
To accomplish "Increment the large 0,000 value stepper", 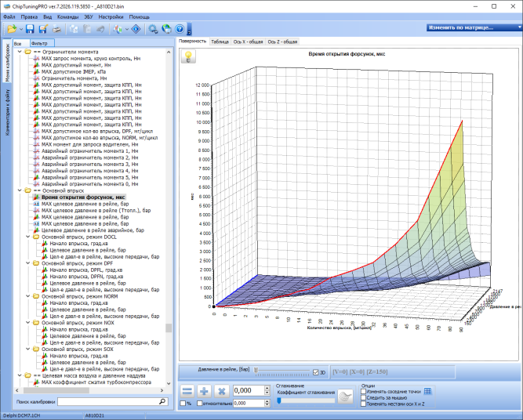I will [x=267, y=388].
